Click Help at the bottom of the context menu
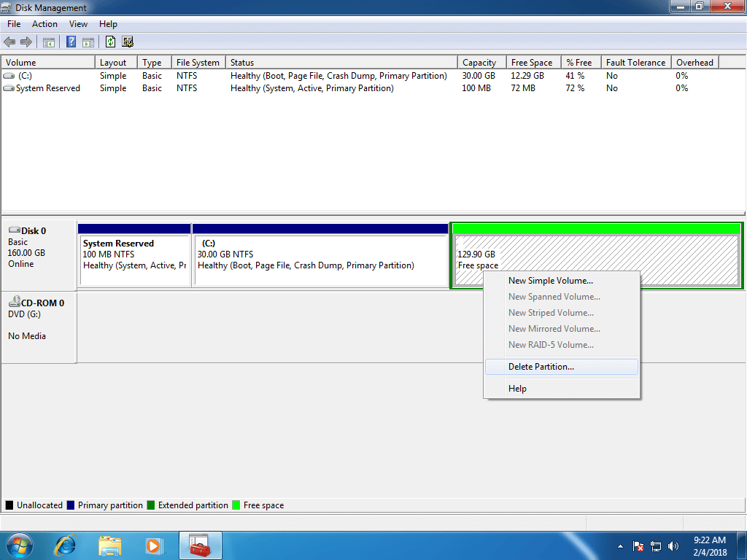This screenshot has height=560, width=747. pyautogui.click(x=518, y=388)
